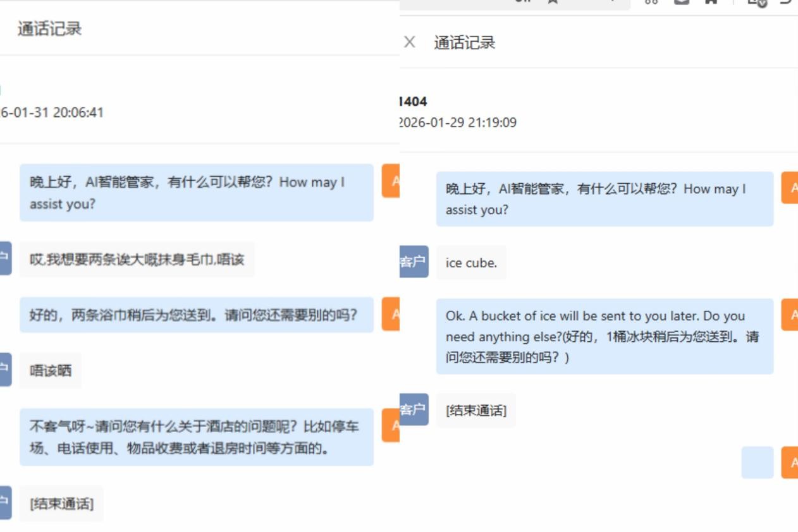
Task: Click the left panel 通话记录 title
Action: [x=49, y=29]
